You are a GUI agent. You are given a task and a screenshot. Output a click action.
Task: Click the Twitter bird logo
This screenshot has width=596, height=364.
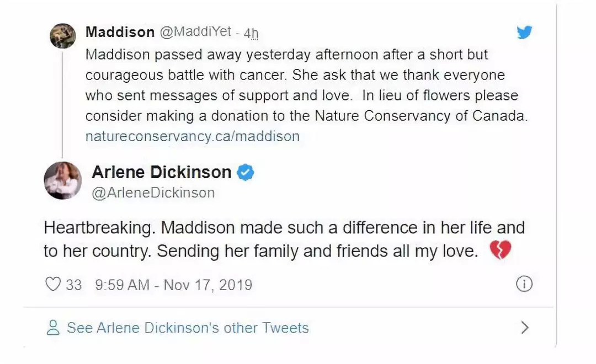click(x=524, y=33)
